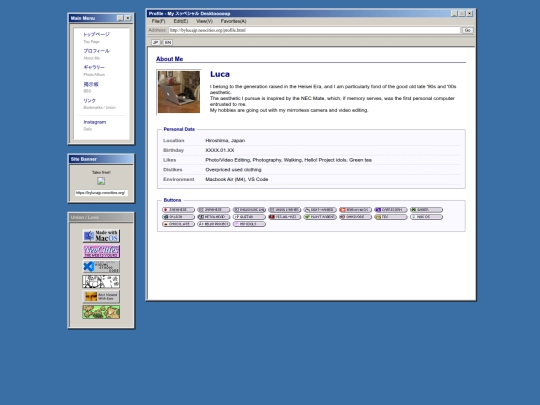
Task: Click the 'Luca' name heading
Action: point(220,74)
